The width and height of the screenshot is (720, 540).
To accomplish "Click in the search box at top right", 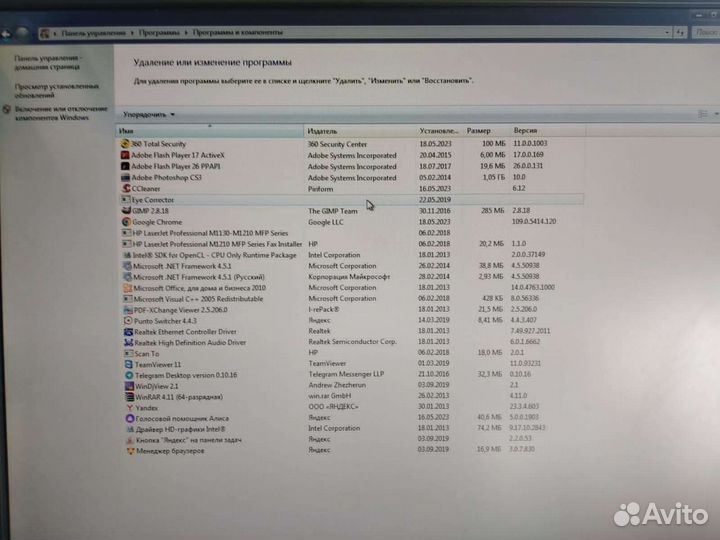I will [x=706, y=32].
